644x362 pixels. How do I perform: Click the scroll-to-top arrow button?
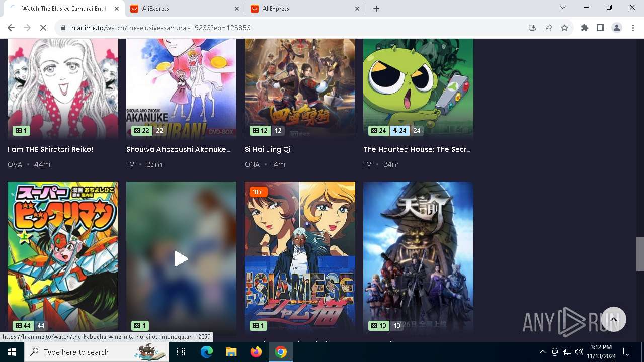614,319
